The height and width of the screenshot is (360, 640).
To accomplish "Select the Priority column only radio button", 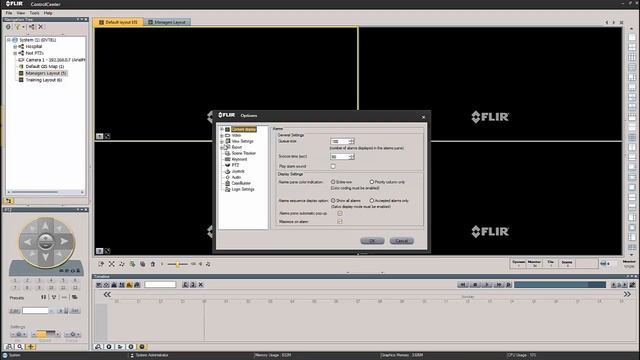I will pyautogui.click(x=372, y=182).
